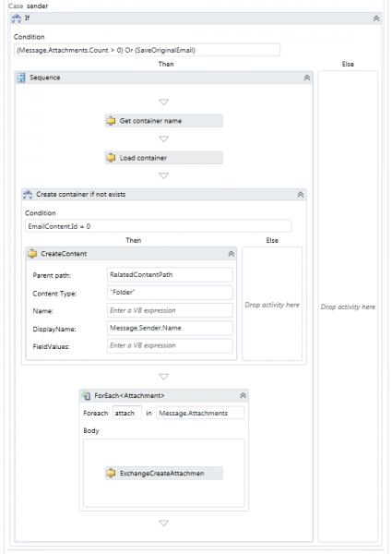Viewport: 392px width, 554px height.
Task: Click the empty FieldValues expression field
Action: click(170, 346)
